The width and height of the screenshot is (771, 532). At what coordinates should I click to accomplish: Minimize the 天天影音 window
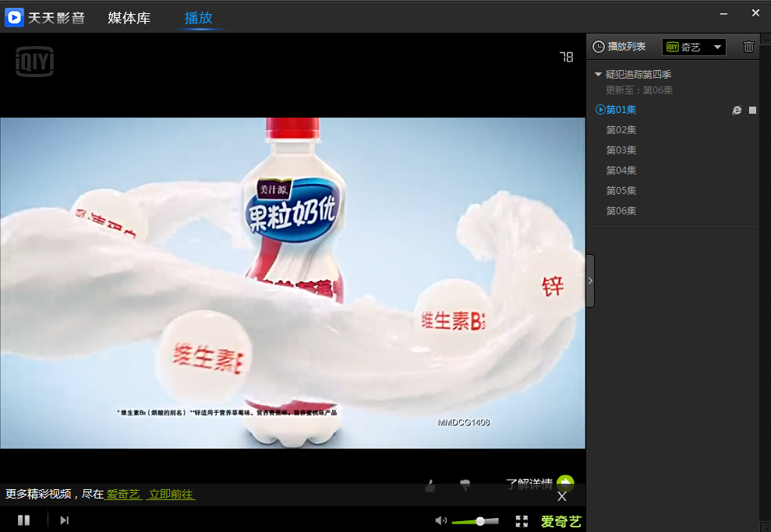click(723, 14)
